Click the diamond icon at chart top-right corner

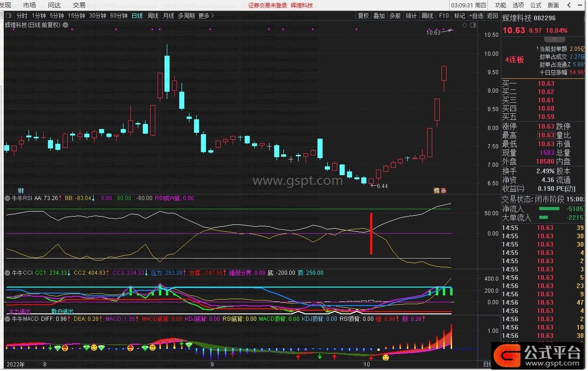[x=465, y=25]
